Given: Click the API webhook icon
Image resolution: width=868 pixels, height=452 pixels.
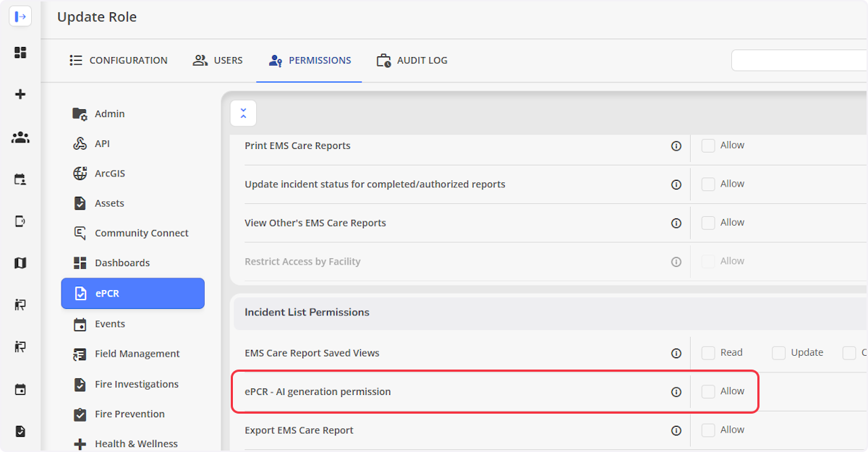Looking at the screenshot, I should [80, 144].
